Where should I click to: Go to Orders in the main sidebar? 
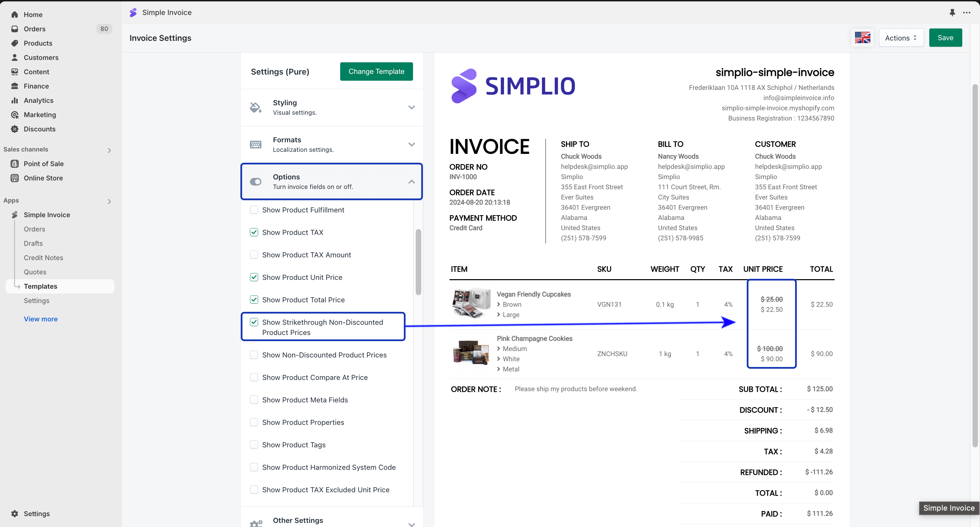pos(34,29)
